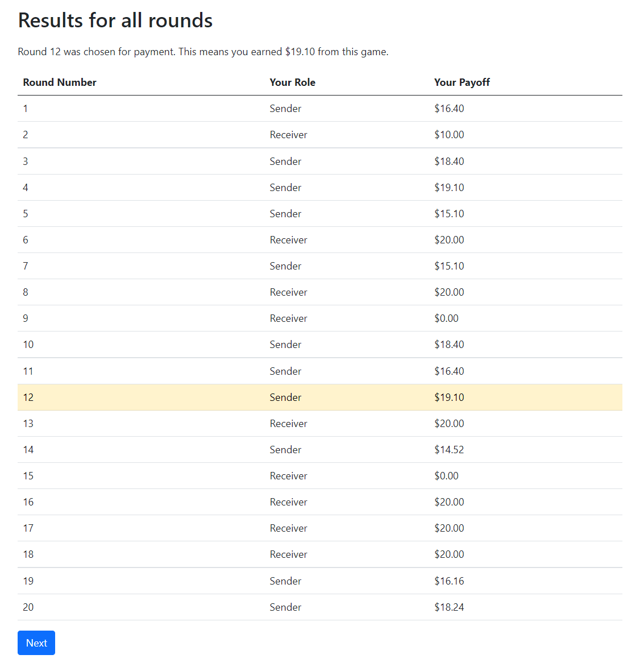Click the Receiver role in round 6
Screen dimensions: 644x667
point(288,240)
